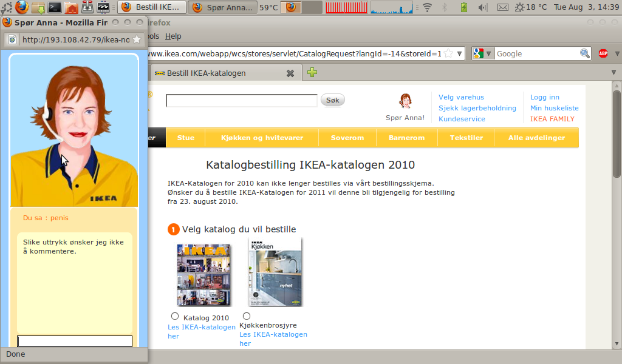The image size is (622, 364).
Task: Bookmark the Spør Anna page with star
Action: pyautogui.click(x=137, y=39)
